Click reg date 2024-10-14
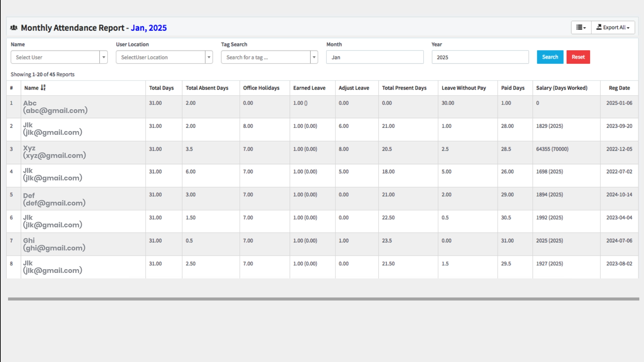This screenshot has width=644, height=362. 619,195
